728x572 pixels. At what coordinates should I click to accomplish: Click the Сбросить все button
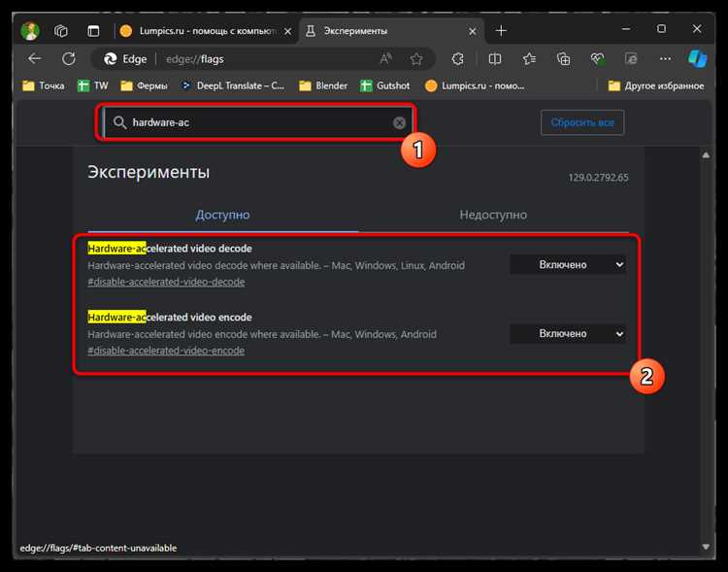tap(582, 122)
